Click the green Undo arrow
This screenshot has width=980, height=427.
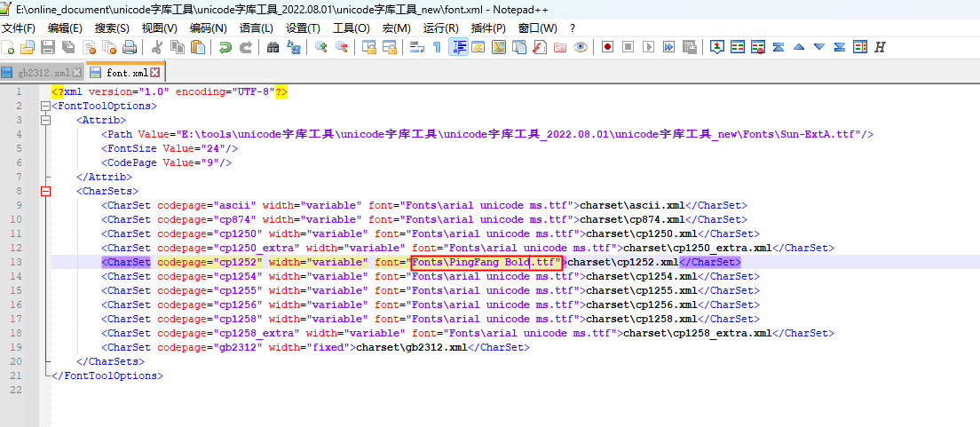[x=225, y=47]
